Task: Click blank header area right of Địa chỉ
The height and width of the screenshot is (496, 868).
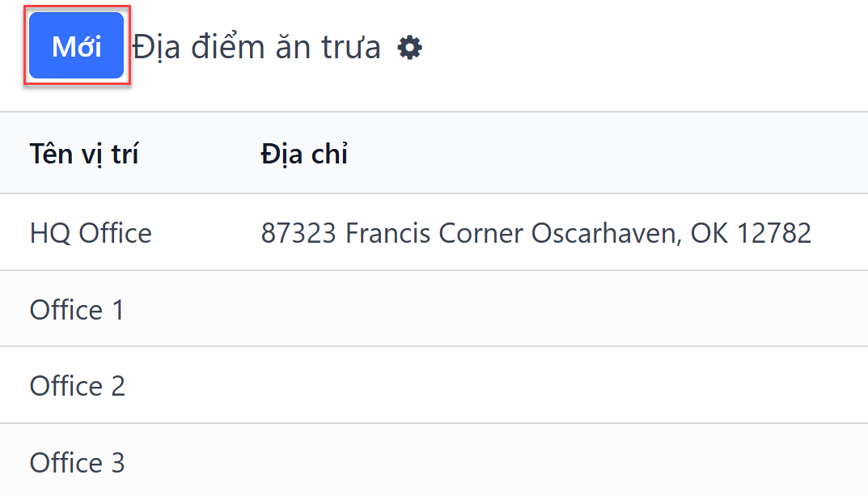Action: 609,154
